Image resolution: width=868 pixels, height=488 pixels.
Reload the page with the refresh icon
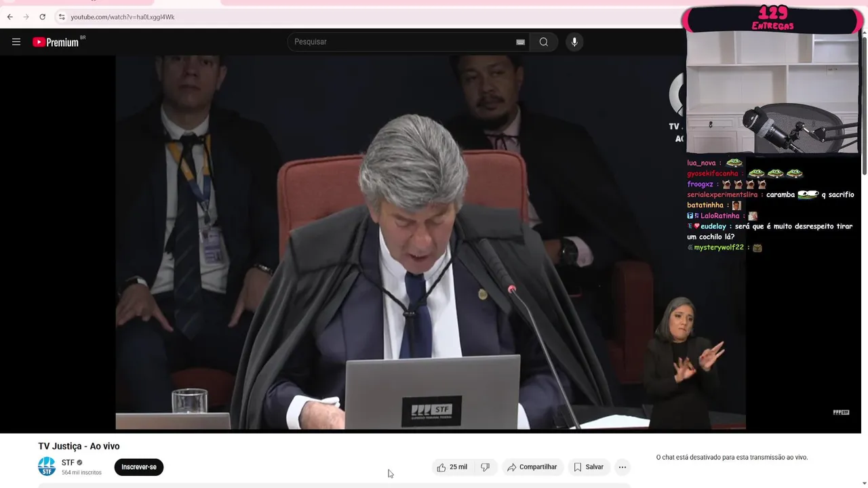[x=42, y=17]
